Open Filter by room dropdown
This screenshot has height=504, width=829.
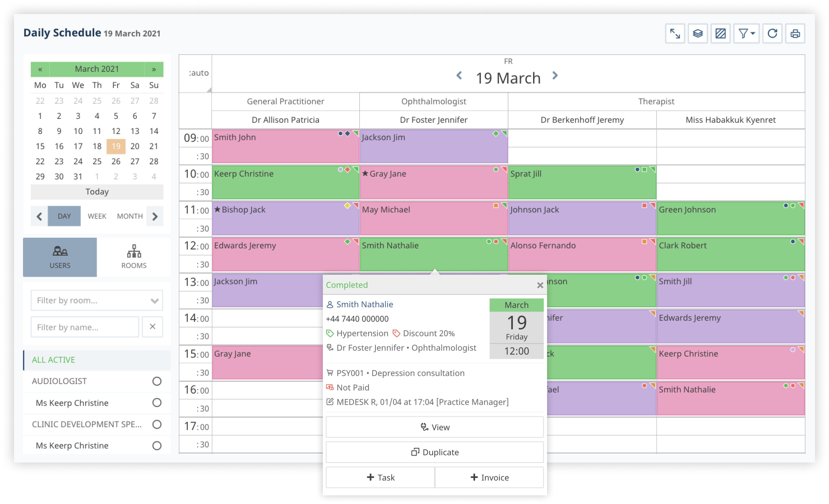(97, 300)
